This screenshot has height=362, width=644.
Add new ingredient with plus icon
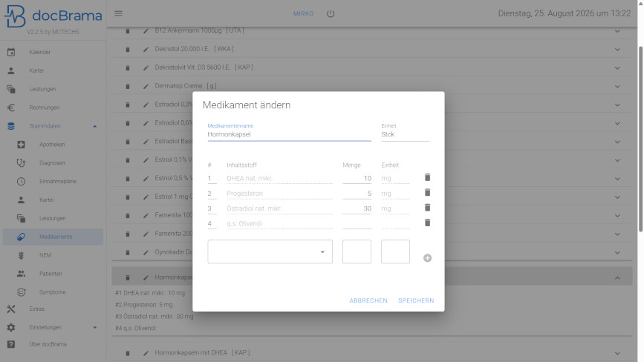coord(427,258)
